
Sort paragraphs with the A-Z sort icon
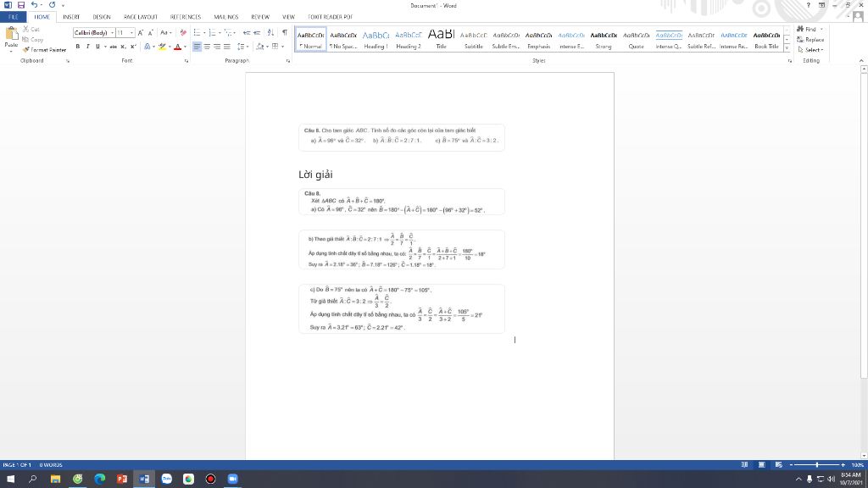point(270,33)
